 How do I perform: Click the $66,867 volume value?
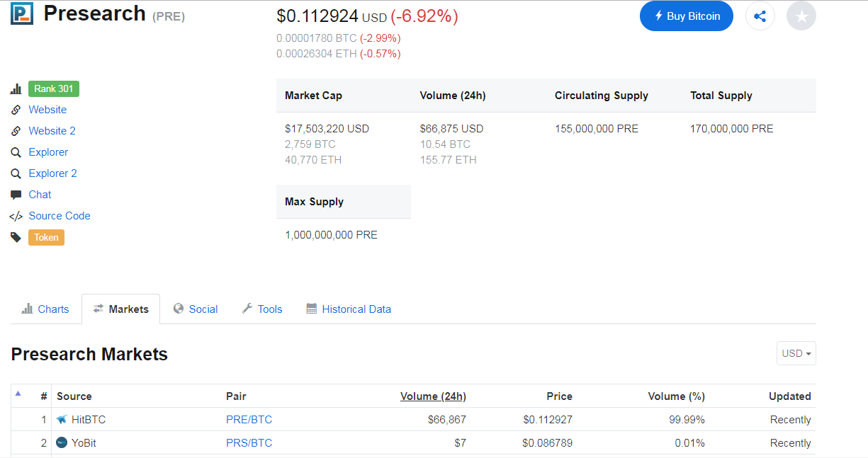447,420
